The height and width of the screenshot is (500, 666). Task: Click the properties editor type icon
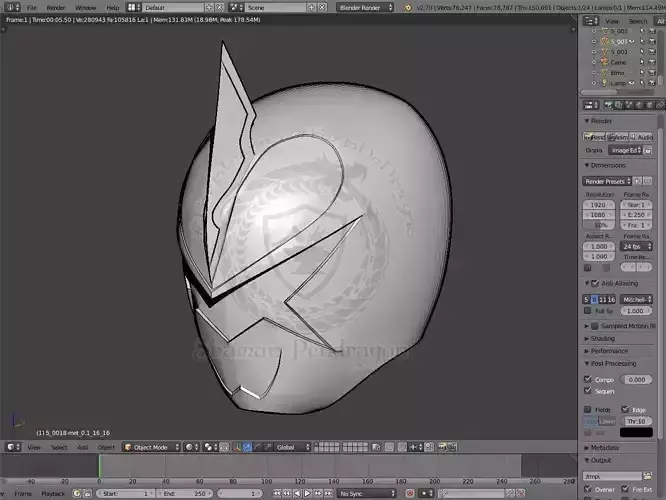coord(590,105)
